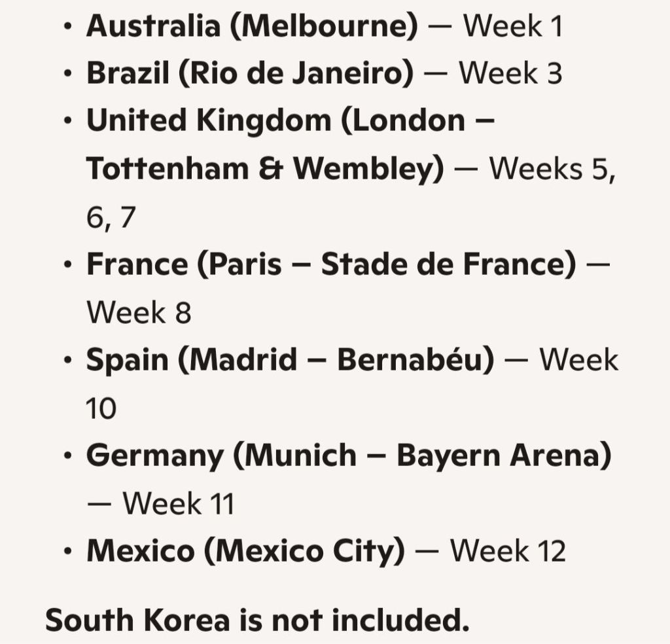Click the Spain (Madrid – Bernabéu) text
Viewport: 670px width, 644px height.
pyautogui.click(x=290, y=360)
